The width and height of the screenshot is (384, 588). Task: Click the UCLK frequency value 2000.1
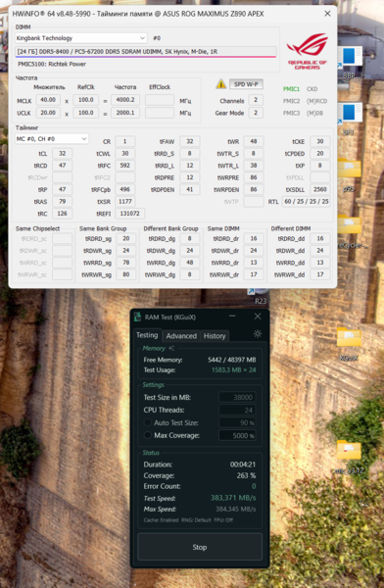click(125, 113)
